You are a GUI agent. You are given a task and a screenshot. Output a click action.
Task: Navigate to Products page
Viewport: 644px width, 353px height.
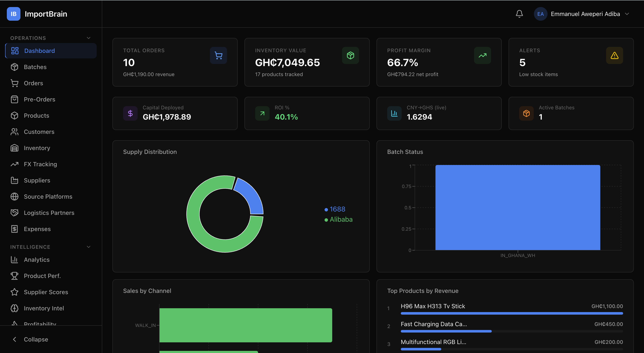(51, 115)
